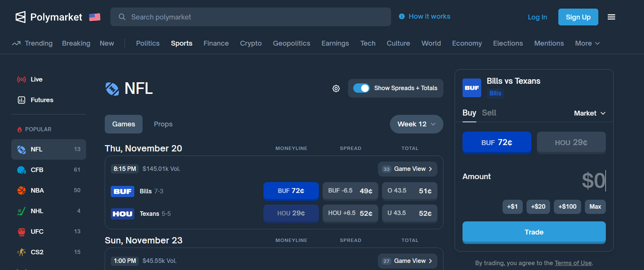Select HOU +6.5 spread at 52¢
This screenshot has width=644, height=270.
[x=350, y=214]
